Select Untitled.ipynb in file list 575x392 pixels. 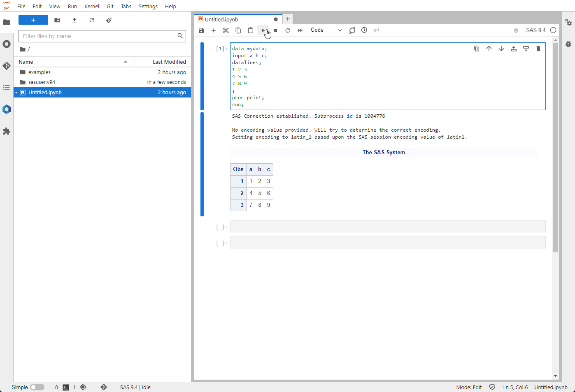point(102,92)
